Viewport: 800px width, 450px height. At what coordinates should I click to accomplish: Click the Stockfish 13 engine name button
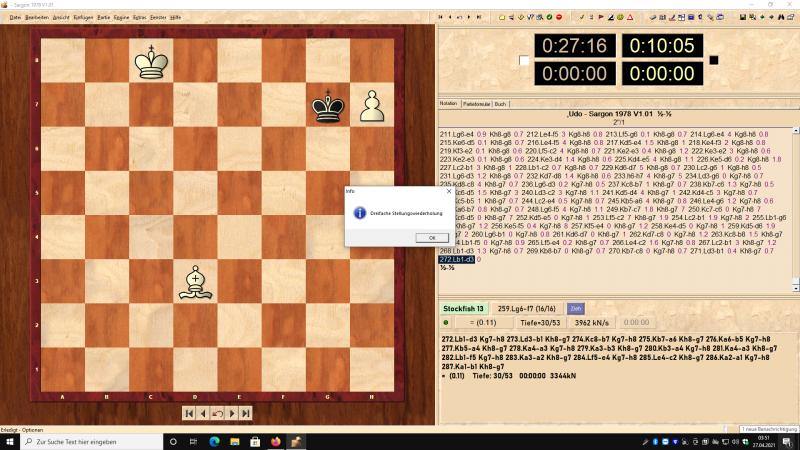pyautogui.click(x=466, y=308)
